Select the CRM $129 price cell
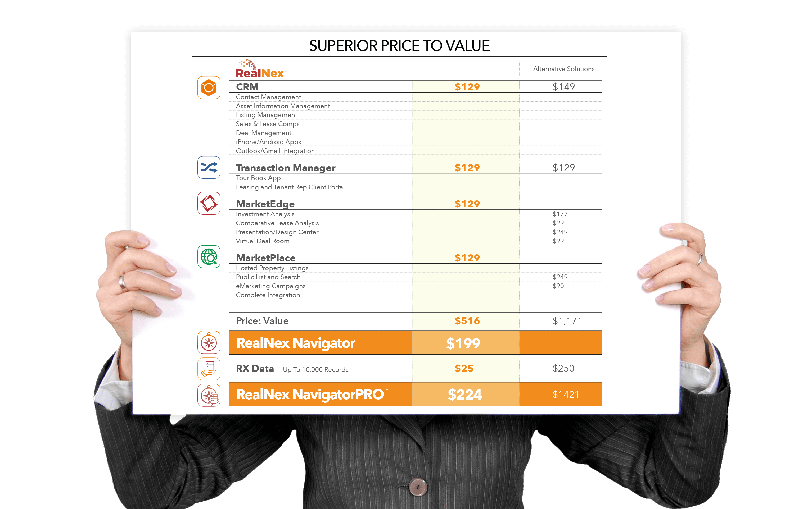The width and height of the screenshot is (812, 509). [x=468, y=86]
